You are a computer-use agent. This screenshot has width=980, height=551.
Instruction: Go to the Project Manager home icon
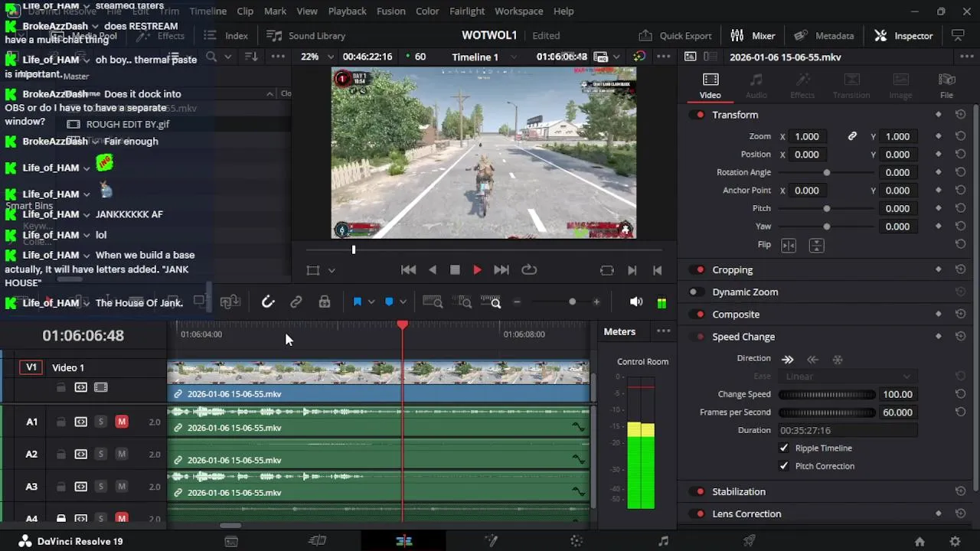920,542
